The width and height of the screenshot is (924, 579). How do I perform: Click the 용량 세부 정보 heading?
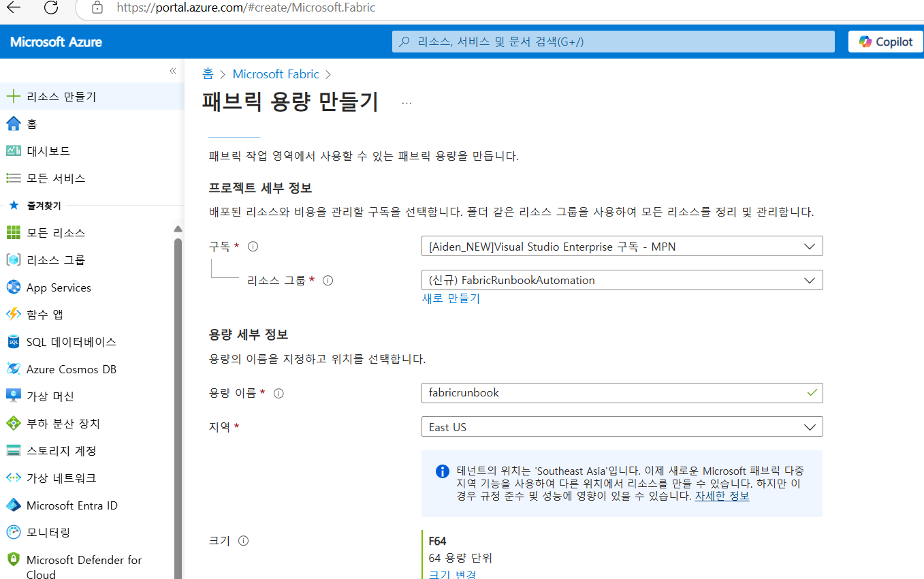coord(249,334)
